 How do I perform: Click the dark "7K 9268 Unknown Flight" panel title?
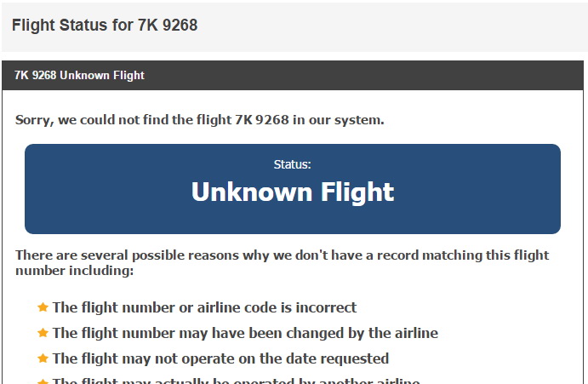tap(79, 75)
